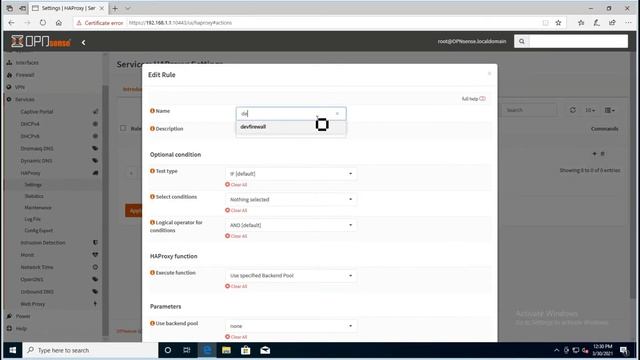The height and width of the screenshot is (360, 640).
Task: Open Unbound DNS in the sidebar
Action: point(37,292)
